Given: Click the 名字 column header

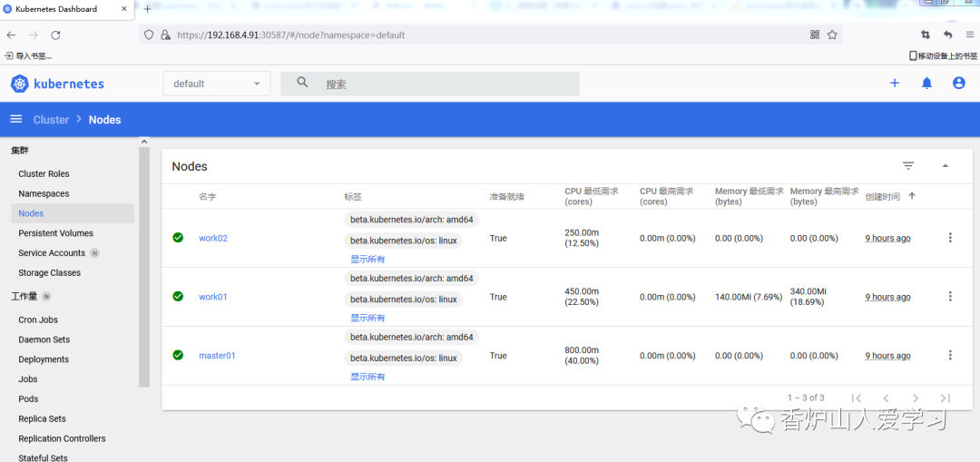Looking at the screenshot, I should tap(208, 196).
